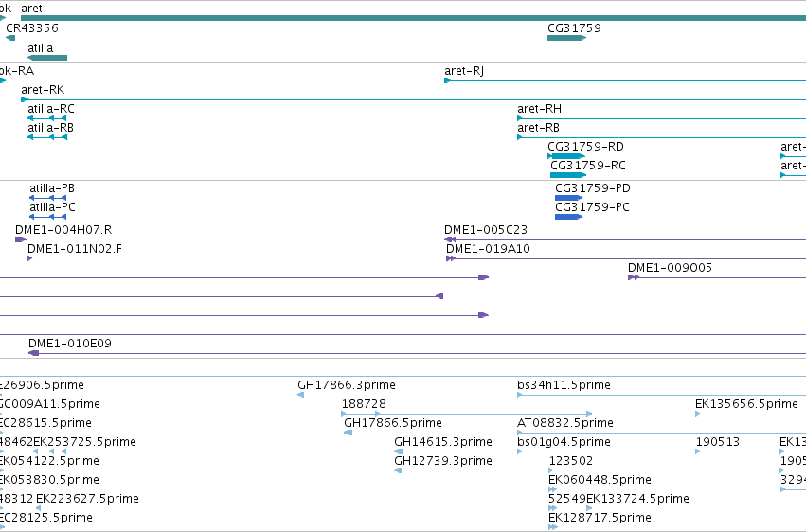Click the 188728 EST feature
Image resolution: width=806 pixels, height=532 pixels.
(x=467, y=414)
